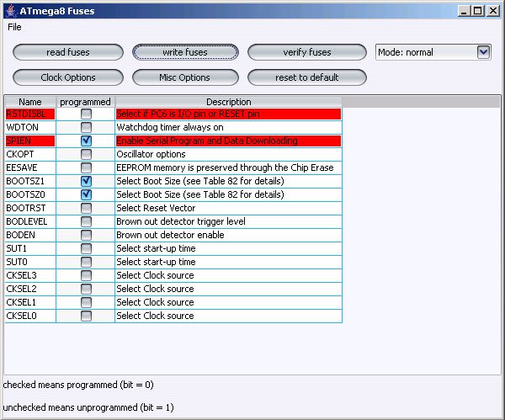This screenshot has width=505, height=420.
Task: Select the EESAVE name cell
Action: click(x=30, y=167)
